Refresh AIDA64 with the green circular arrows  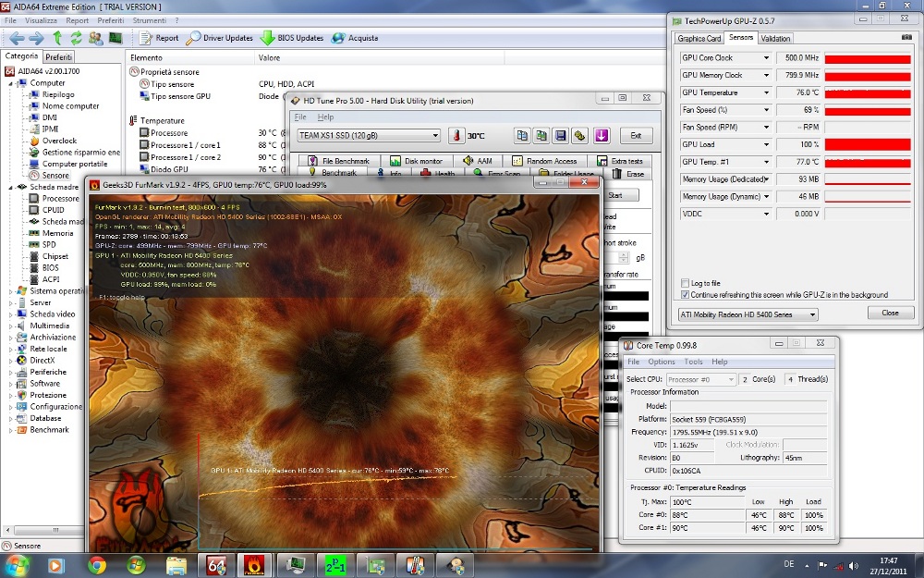click(x=76, y=38)
